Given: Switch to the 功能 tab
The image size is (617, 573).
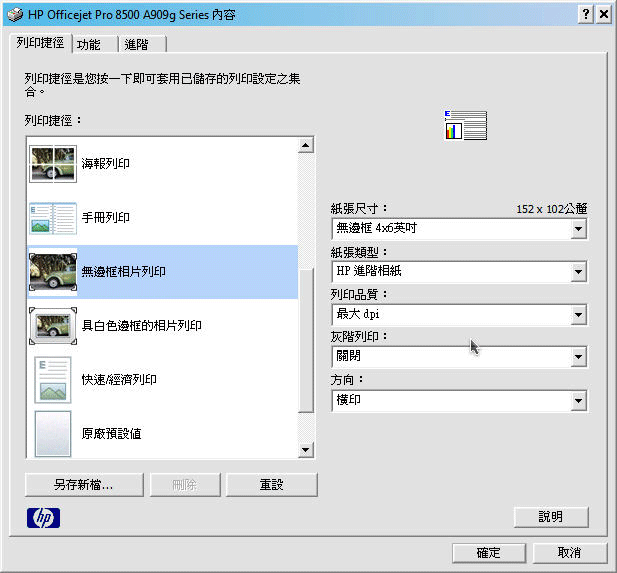Looking at the screenshot, I should (x=95, y=44).
